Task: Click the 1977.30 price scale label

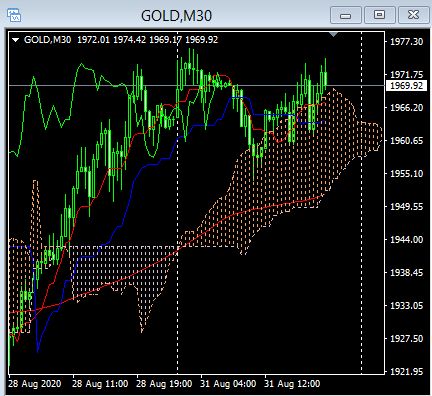Action: click(406, 42)
